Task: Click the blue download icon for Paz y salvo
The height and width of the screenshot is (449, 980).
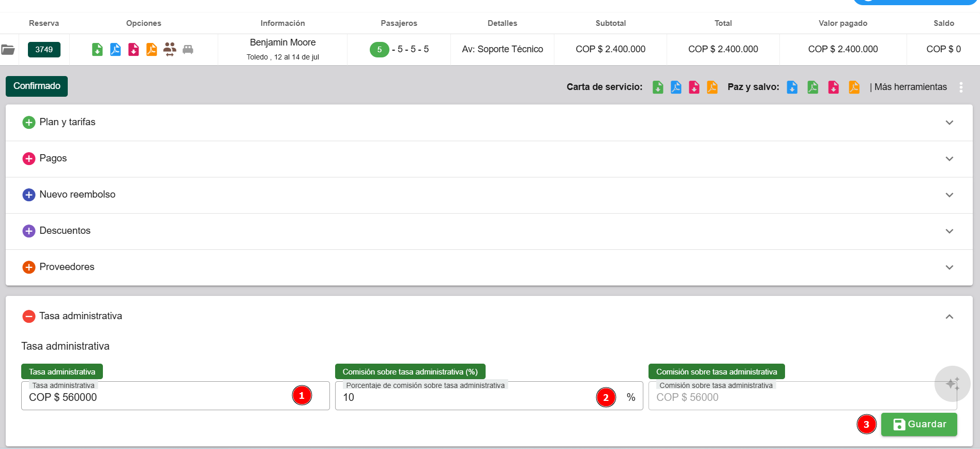Action: (x=792, y=87)
